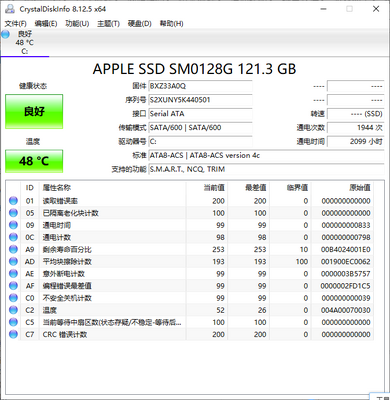
Task: Click the power-on count field 1944 次
Action: (x=356, y=128)
